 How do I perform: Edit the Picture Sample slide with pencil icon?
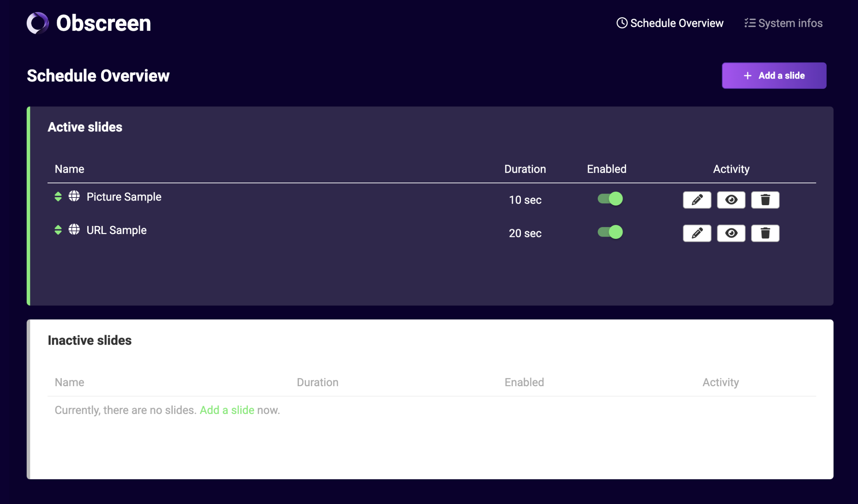click(x=697, y=200)
